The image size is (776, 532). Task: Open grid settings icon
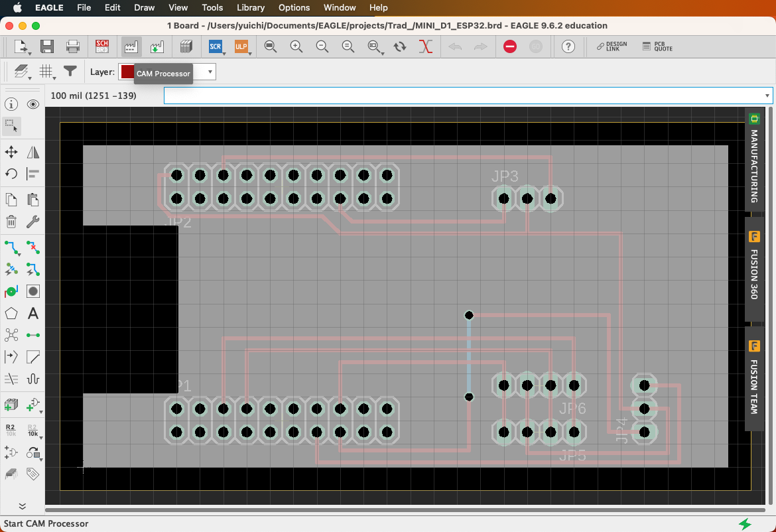47,72
